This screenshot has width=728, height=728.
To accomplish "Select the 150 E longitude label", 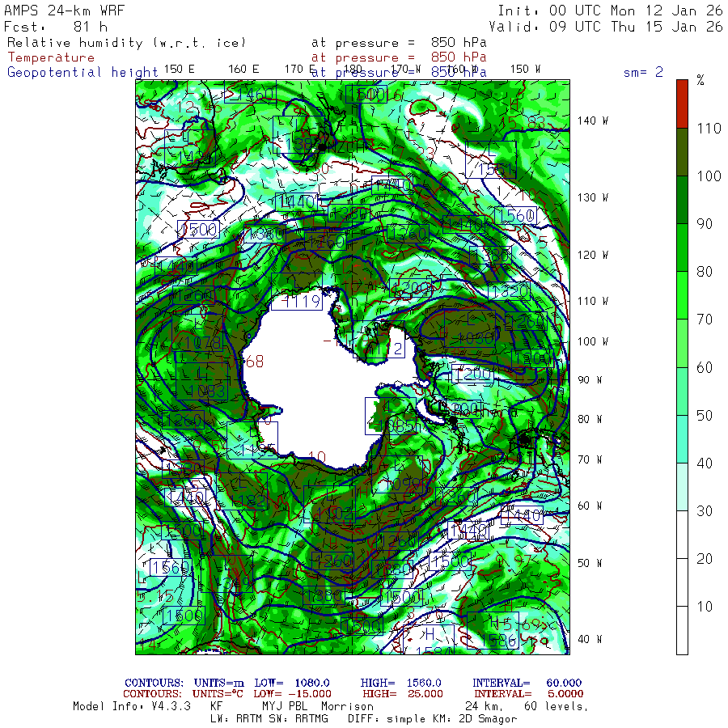I will pyautogui.click(x=179, y=69).
